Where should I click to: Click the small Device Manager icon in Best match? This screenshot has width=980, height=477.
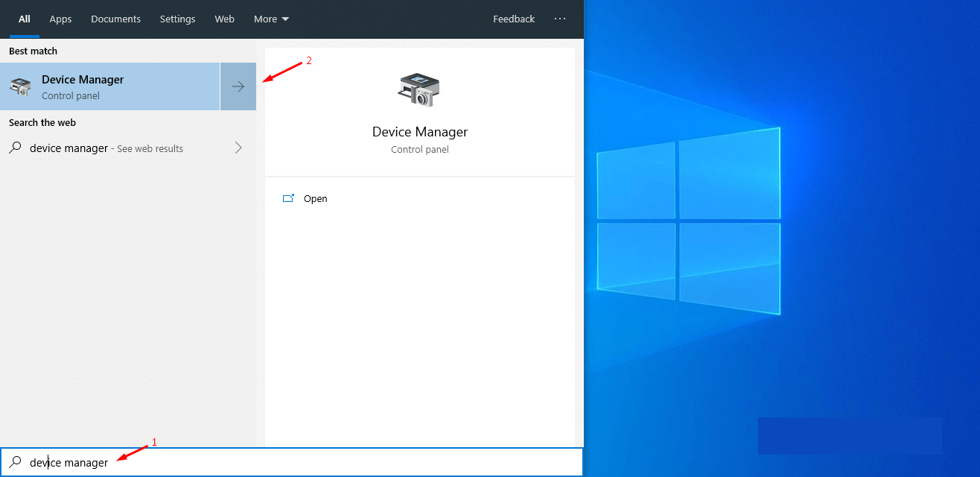[21, 87]
